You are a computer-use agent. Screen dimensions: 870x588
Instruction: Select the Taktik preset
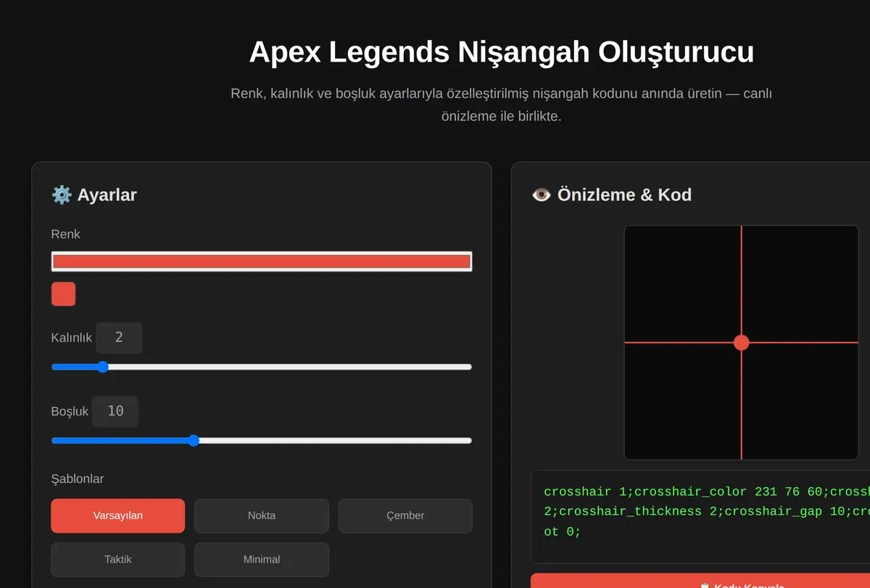(x=118, y=559)
